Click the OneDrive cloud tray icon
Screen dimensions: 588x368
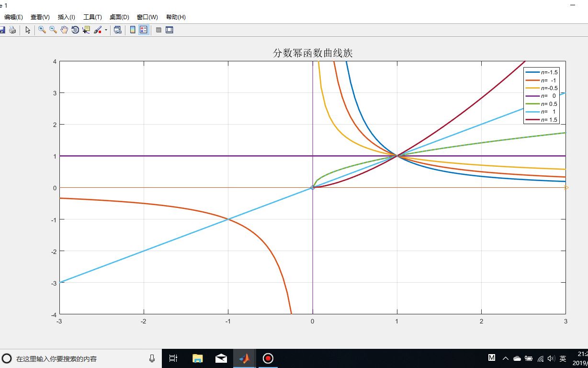517,358
